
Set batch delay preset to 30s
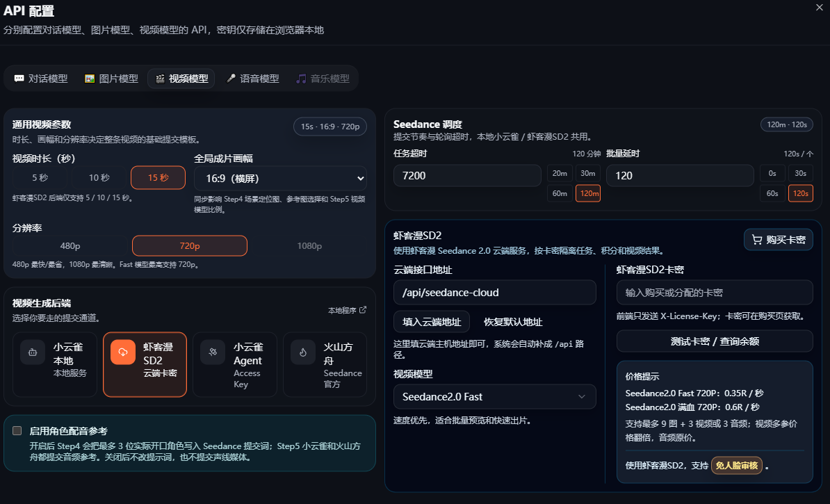[x=800, y=173]
